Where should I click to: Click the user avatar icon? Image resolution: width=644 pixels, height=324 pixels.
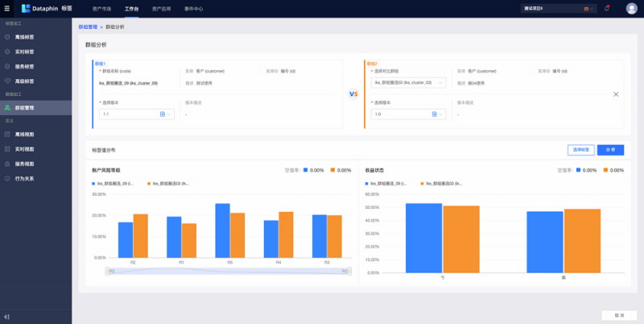(631, 8)
